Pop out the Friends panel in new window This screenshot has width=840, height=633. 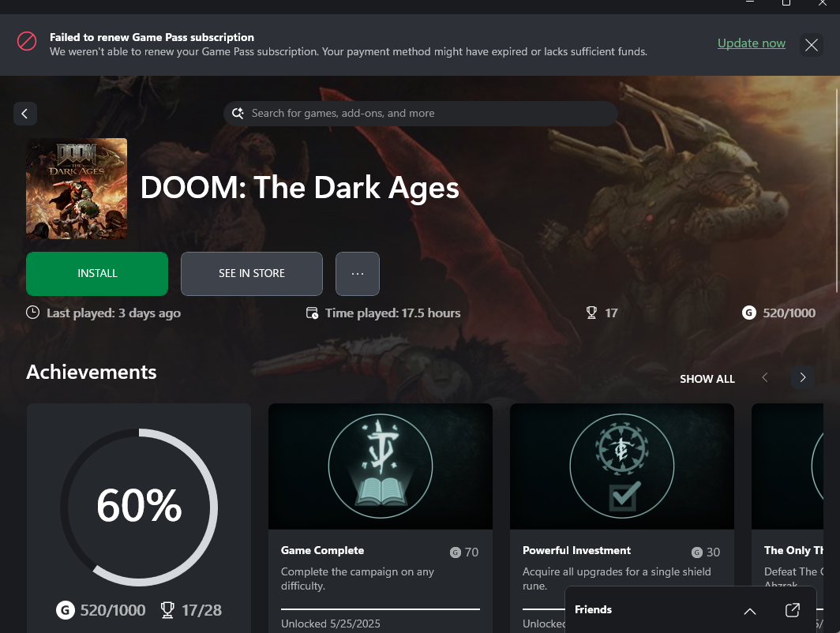click(x=793, y=610)
